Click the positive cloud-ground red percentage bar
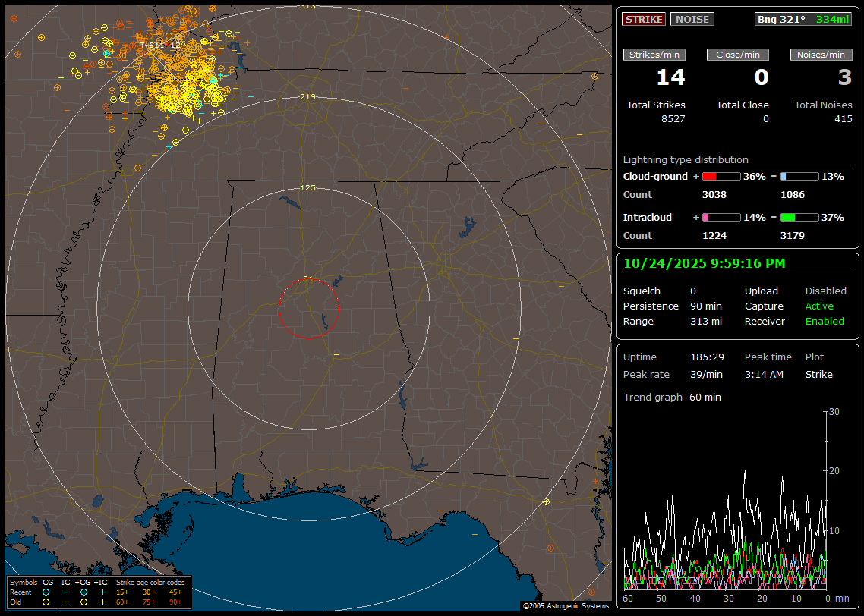Viewport: 864px width, 616px height. [721, 177]
